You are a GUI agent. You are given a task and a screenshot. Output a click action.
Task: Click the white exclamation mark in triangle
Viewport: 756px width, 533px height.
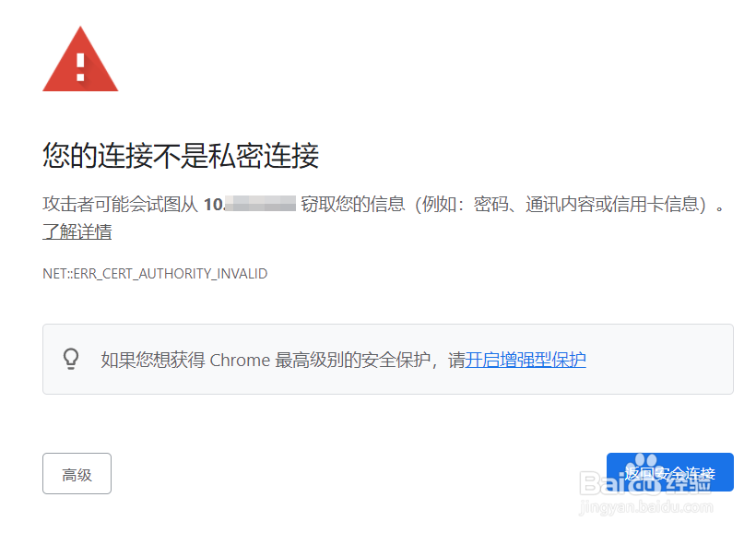click(x=80, y=67)
